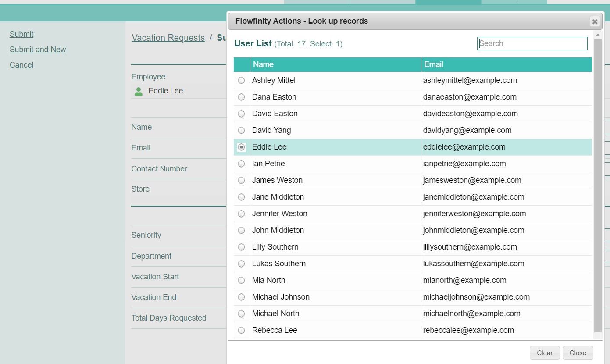Select the David Yang radio button

pos(241,130)
